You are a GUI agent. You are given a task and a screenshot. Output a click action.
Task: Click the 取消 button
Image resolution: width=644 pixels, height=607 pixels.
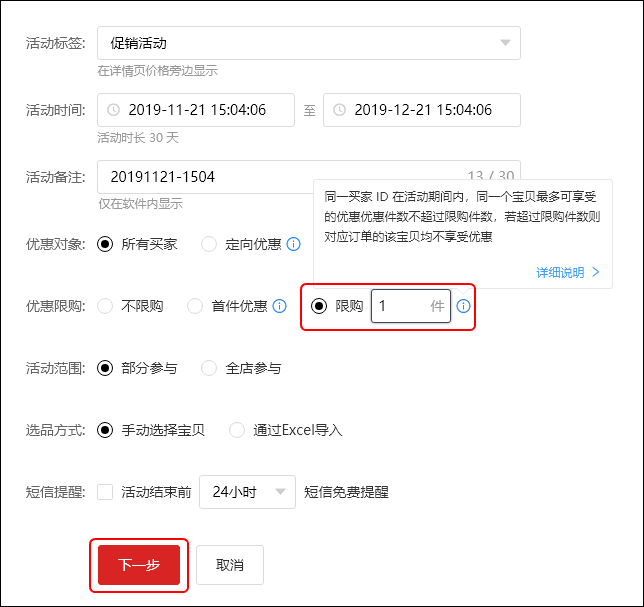230,565
